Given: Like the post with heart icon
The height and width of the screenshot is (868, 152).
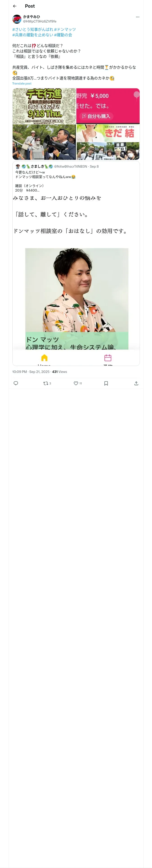Looking at the screenshot, I should click(x=76, y=383).
